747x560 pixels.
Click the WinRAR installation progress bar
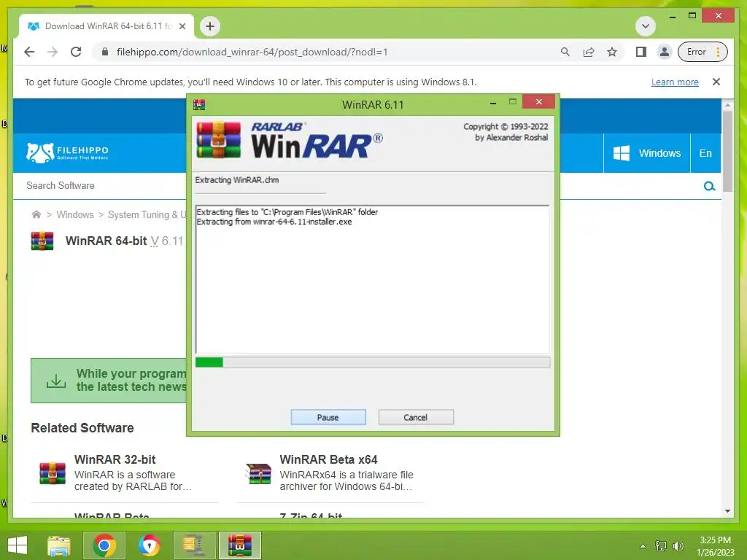pyautogui.click(x=373, y=362)
